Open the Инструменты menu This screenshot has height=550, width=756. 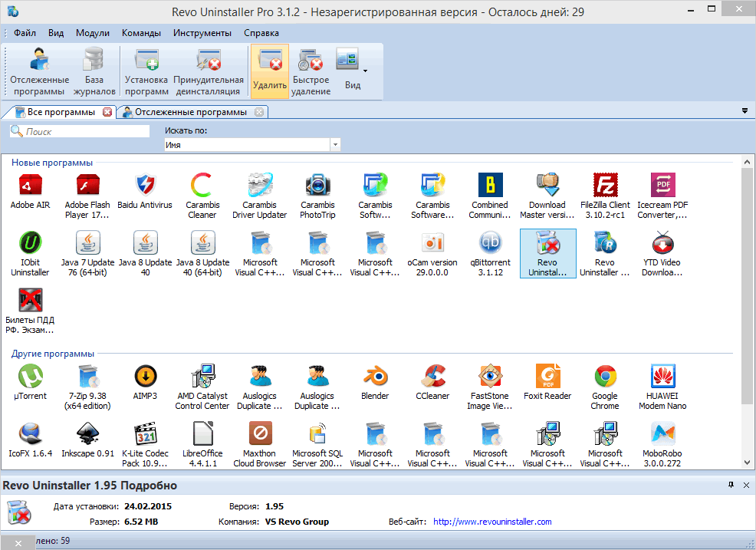point(202,33)
